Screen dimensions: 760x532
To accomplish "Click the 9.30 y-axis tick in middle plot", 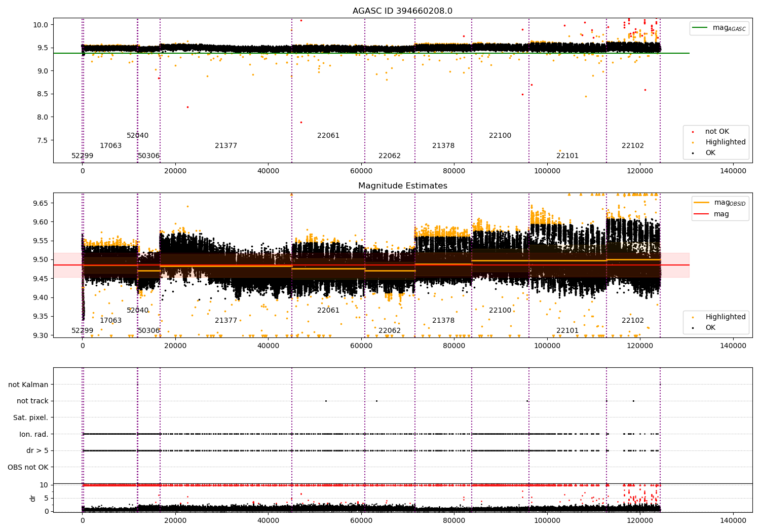I will [40, 335].
